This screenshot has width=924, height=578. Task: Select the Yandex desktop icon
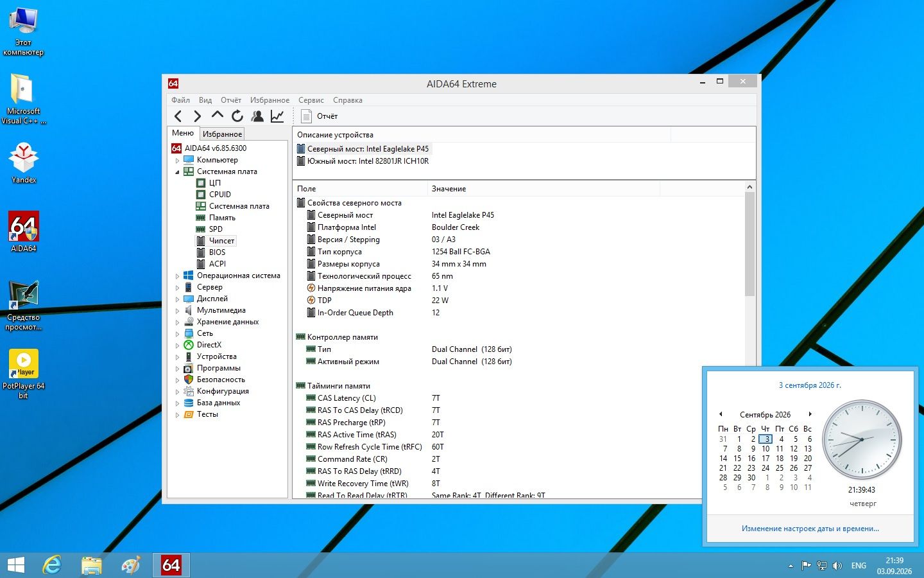tap(24, 163)
